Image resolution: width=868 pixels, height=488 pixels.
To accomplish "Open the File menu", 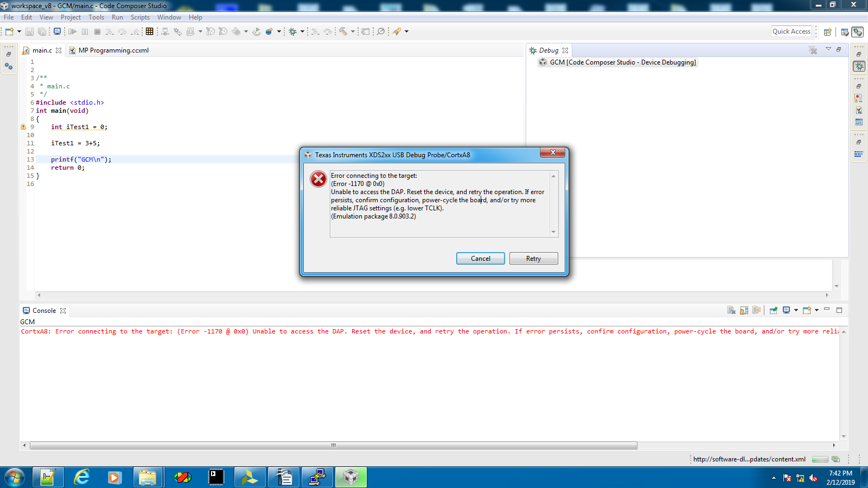I will 9,17.
